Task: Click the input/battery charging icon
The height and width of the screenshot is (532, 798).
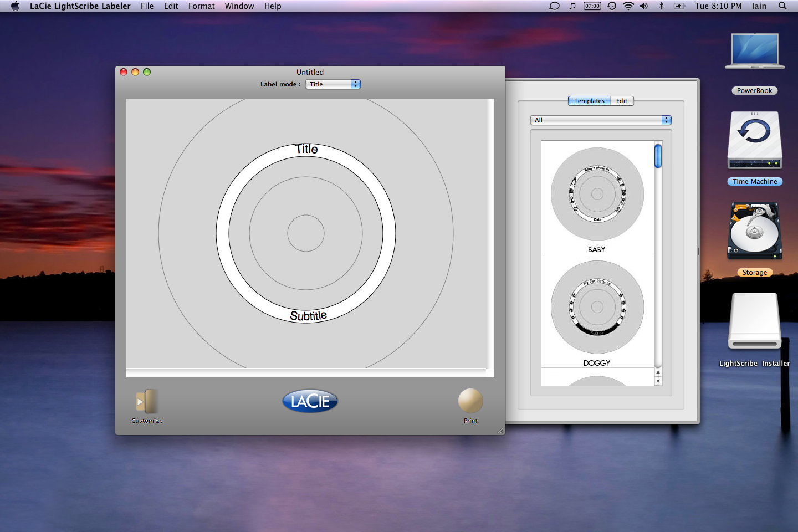Action: pyautogui.click(x=679, y=6)
